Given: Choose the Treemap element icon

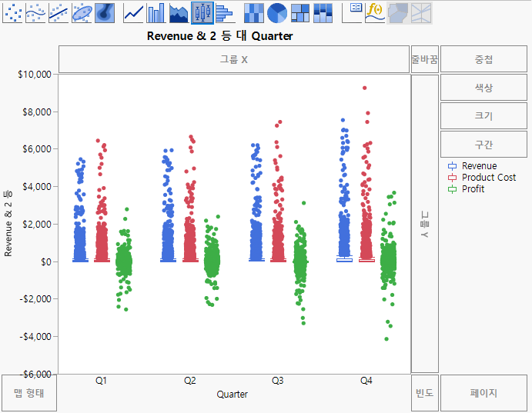Looking at the screenshot, I should click(x=300, y=12).
